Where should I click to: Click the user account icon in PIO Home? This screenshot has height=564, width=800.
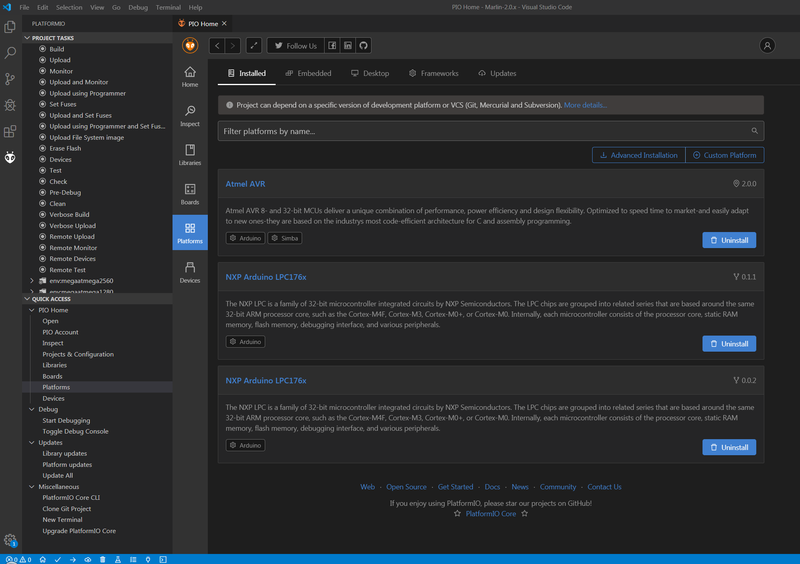click(767, 45)
